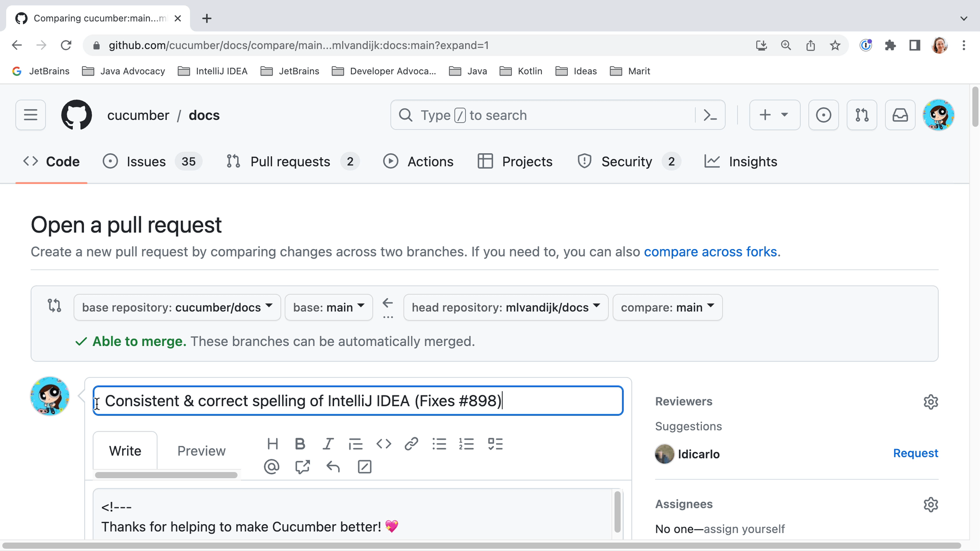The image size is (980, 551).
Task: Insert a heading in the editor
Action: click(273, 444)
